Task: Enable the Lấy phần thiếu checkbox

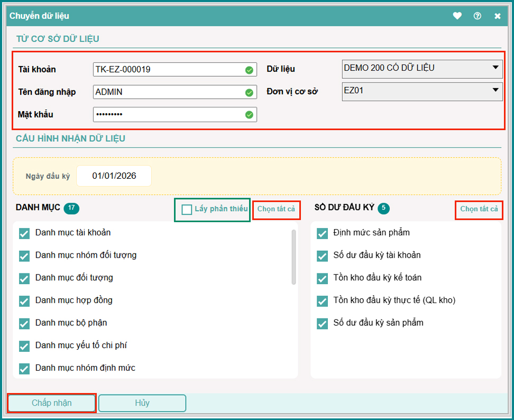Action: click(187, 209)
